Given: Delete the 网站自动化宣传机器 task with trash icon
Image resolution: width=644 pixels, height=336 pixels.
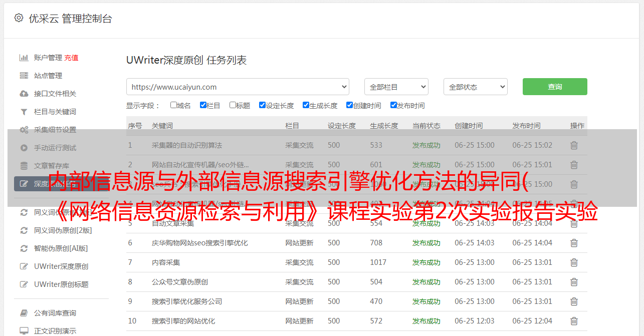Looking at the screenshot, I should click(x=574, y=165).
